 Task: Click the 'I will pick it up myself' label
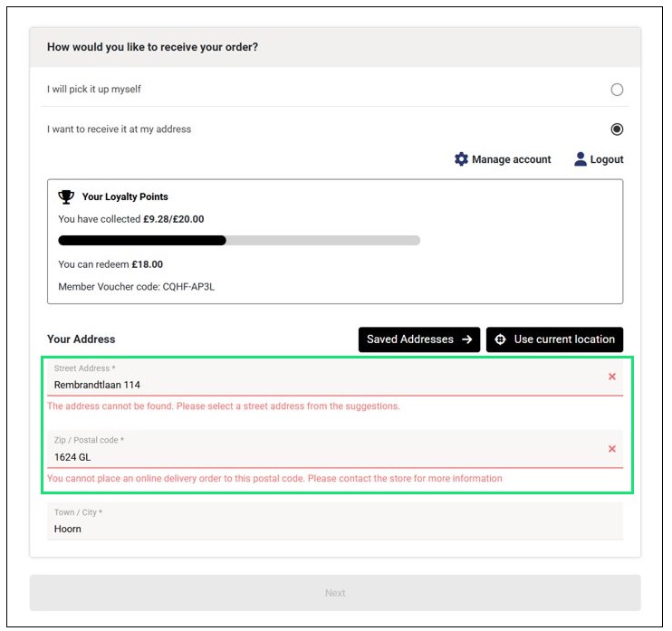tap(94, 90)
